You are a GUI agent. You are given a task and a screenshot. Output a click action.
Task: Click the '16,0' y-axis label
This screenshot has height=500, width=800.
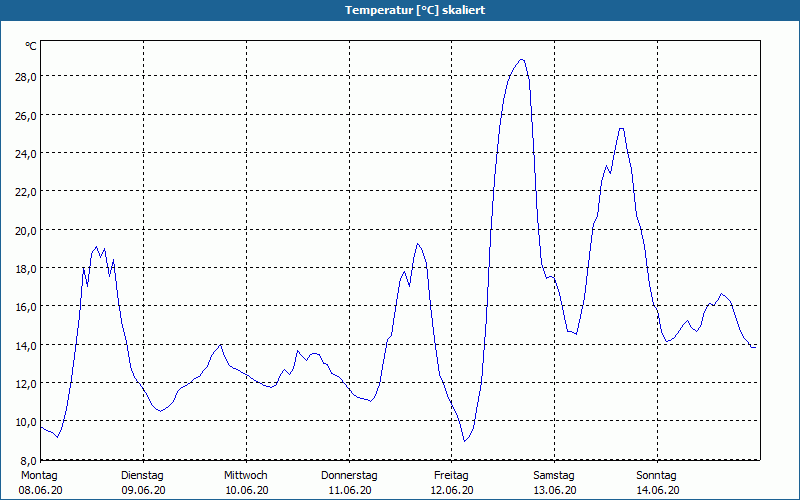point(24,307)
